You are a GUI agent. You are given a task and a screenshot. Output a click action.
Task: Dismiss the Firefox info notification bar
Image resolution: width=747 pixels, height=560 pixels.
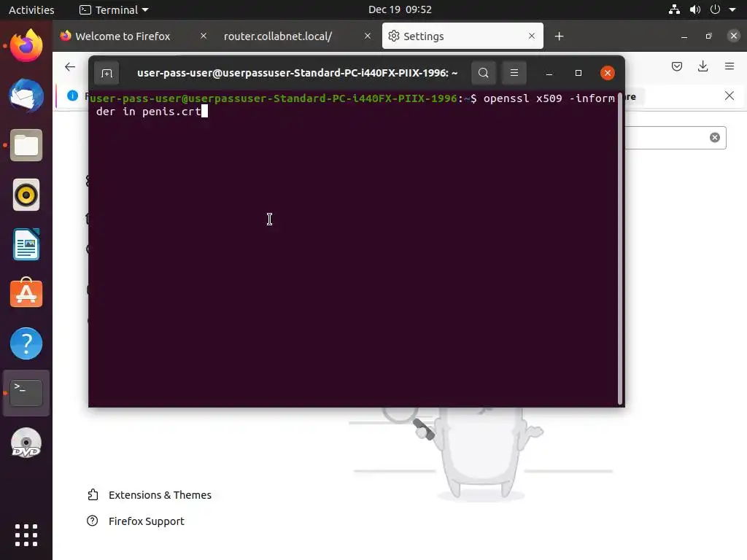tap(729, 96)
